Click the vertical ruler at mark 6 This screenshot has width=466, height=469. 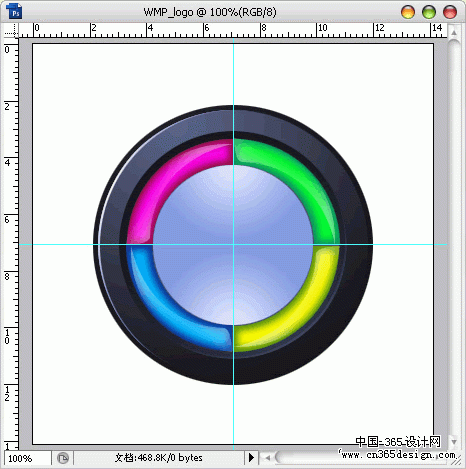pos(7,220)
